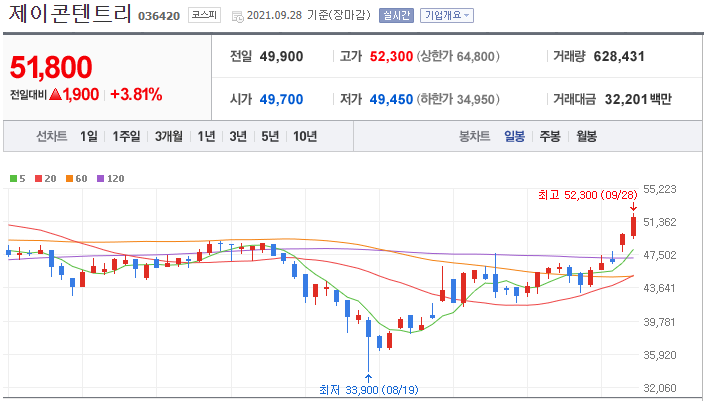Click the 최고 52,300 (09/28) chart label
Image resolution: width=704 pixels, height=401 pixels.
pos(588,195)
